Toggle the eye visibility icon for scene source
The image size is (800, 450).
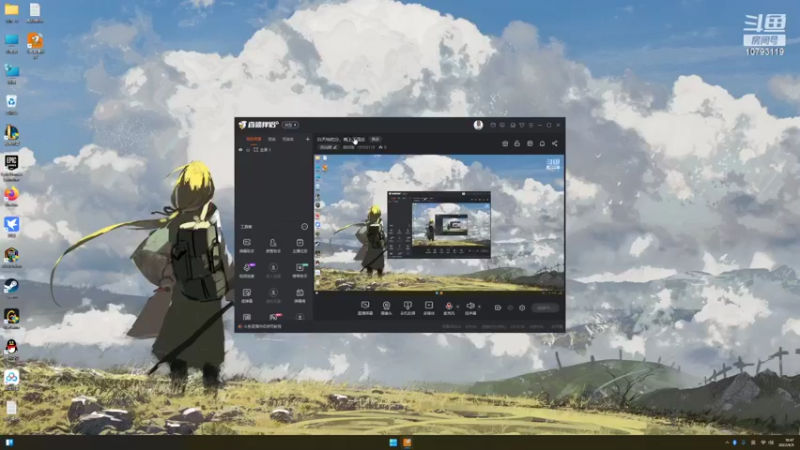[240, 149]
